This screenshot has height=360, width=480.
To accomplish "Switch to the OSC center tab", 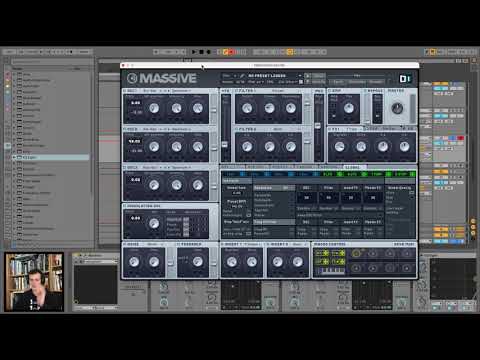I will pos(233,167).
